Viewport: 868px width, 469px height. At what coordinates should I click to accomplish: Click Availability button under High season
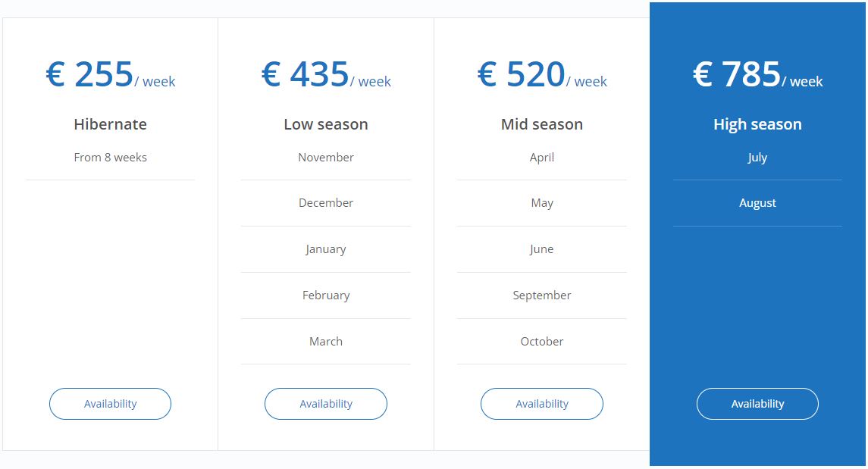pyautogui.click(x=757, y=404)
